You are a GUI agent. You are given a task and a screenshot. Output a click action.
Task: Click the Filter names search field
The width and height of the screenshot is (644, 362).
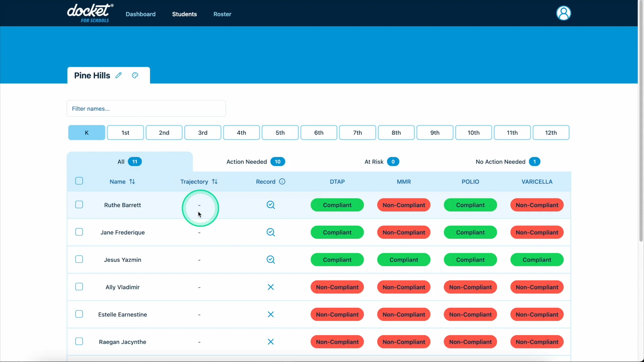point(146,109)
